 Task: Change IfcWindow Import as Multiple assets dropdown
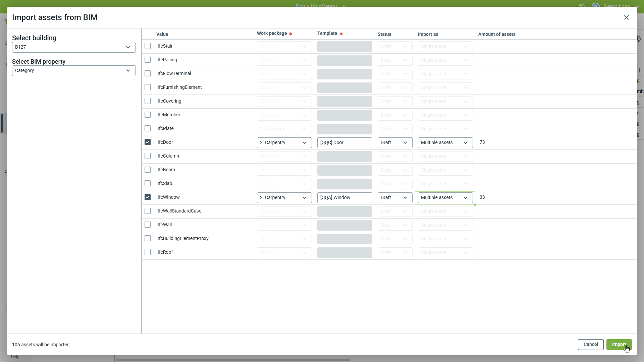tap(445, 197)
